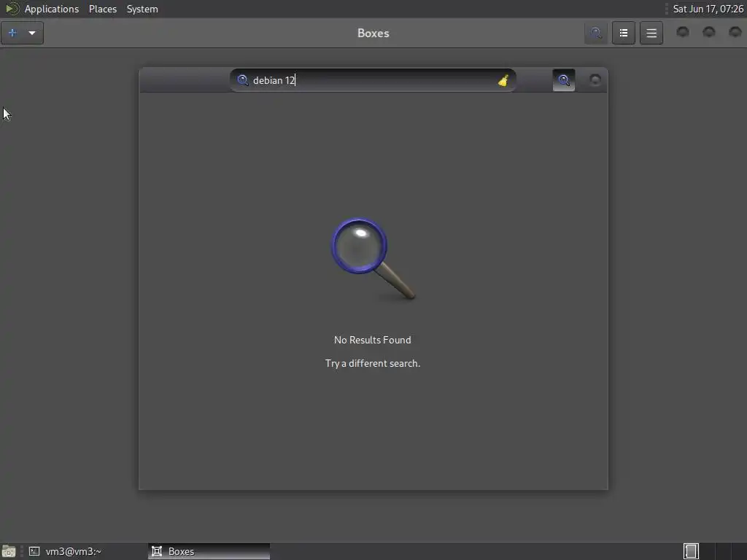
Task: Click the Try a different search text
Action: click(x=373, y=363)
